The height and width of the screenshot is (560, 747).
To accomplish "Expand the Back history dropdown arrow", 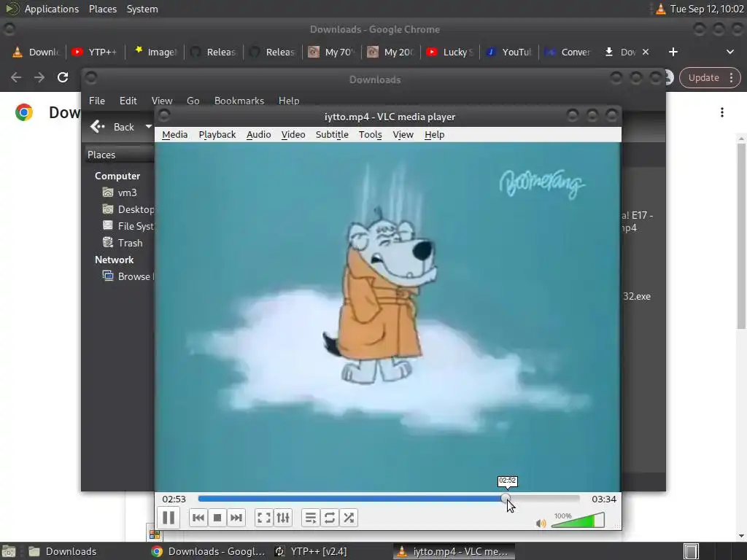I will [x=148, y=127].
